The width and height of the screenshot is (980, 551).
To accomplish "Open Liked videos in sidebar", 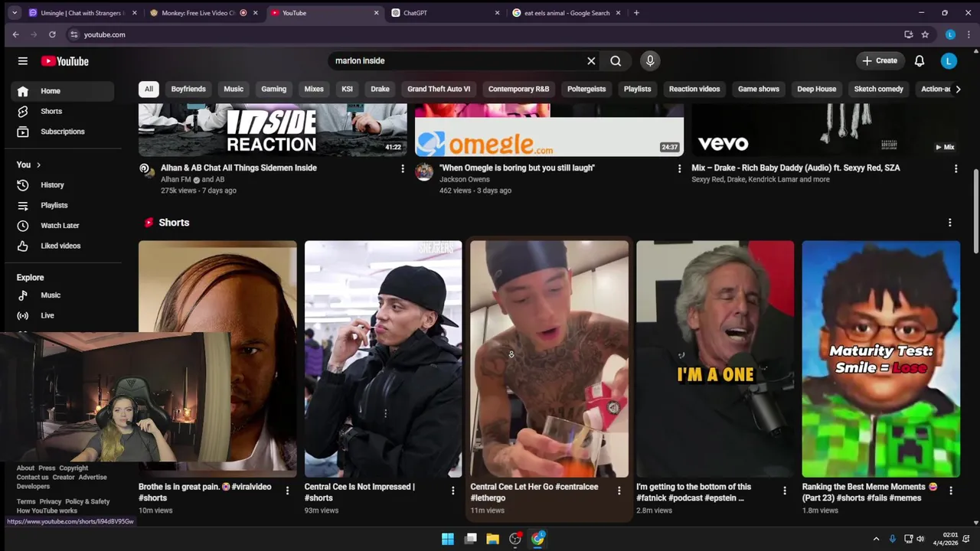I will pos(63,246).
